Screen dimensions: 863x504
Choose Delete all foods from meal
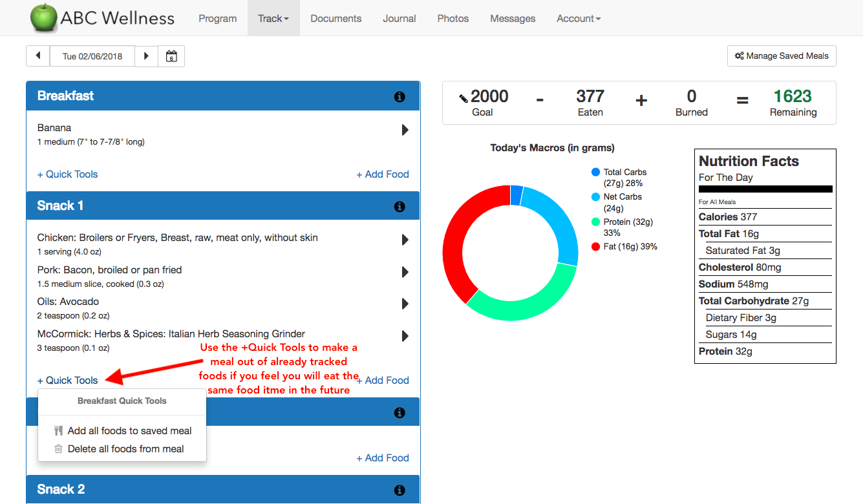[x=125, y=449]
